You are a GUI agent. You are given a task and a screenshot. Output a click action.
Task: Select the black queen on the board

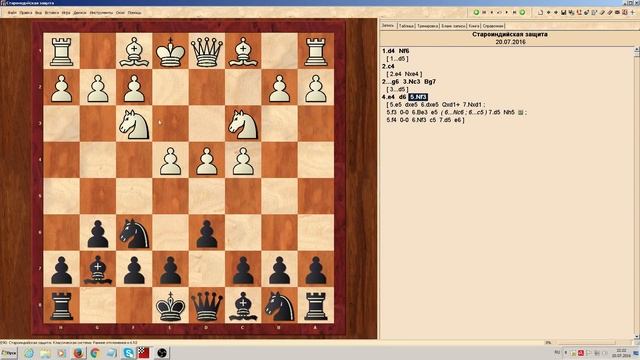207,305
